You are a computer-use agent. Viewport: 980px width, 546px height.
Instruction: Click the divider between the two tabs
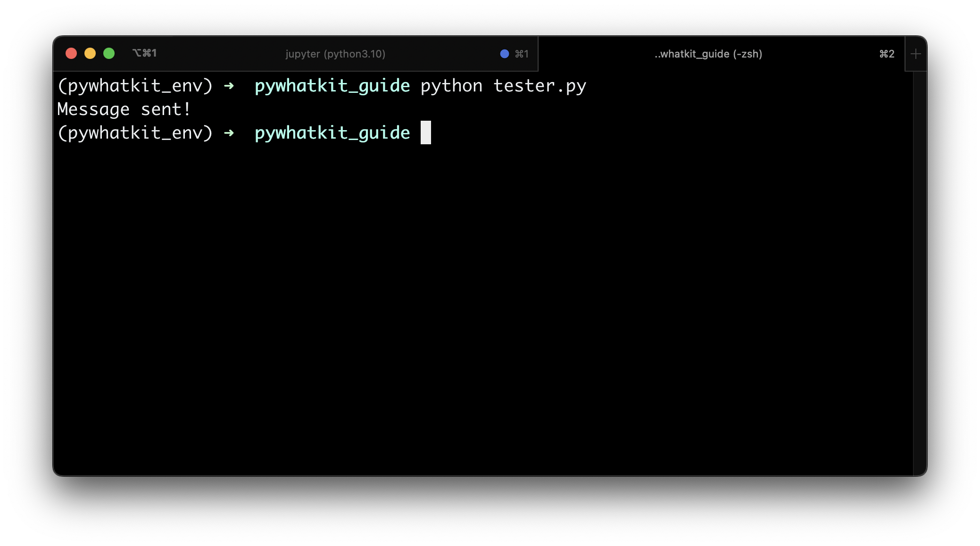click(x=538, y=53)
